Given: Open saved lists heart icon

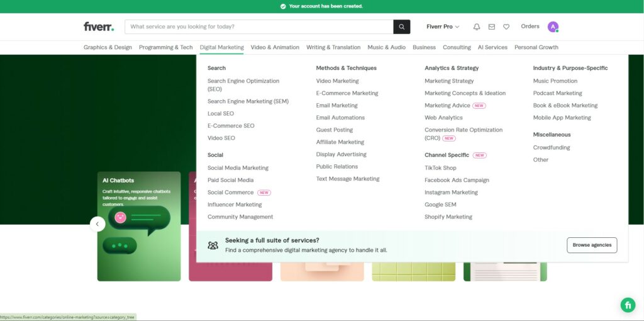Looking at the screenshot, I should [x=506, y=26].
